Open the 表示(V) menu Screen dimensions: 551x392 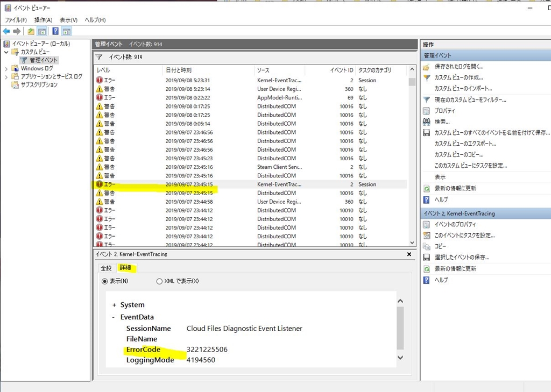pos(68,20)
